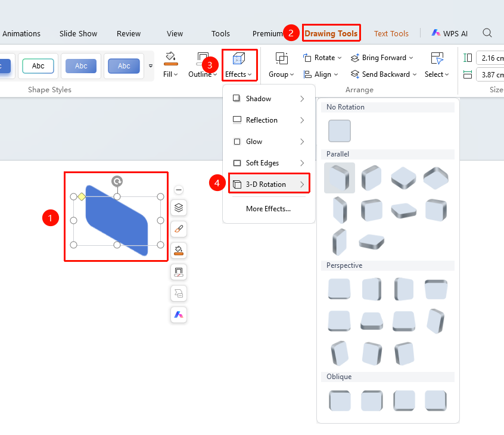Apply the blue outlined Abc shape style
Screen dimensions: 504x435
[124, 66]
